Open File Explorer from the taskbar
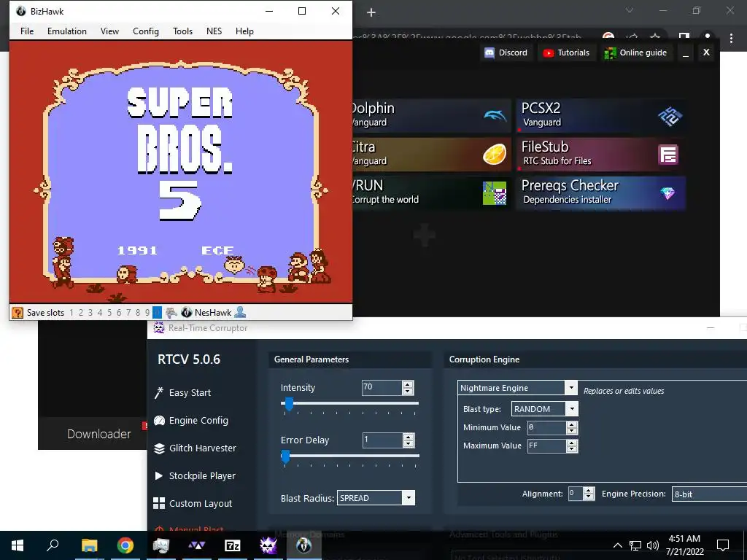 (89, 545)
